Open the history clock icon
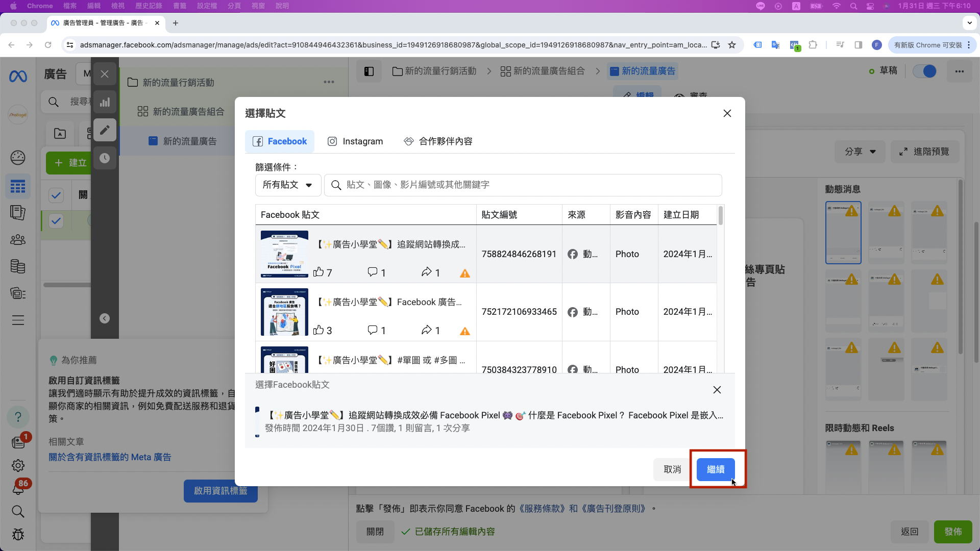The height and width of the screenshot is (551, 980). (x=105, y=158)
